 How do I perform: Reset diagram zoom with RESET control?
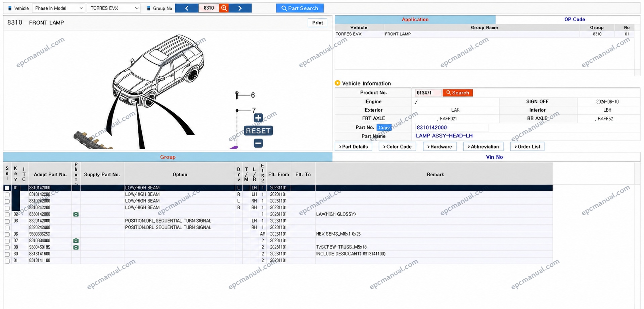coord(258,131)
